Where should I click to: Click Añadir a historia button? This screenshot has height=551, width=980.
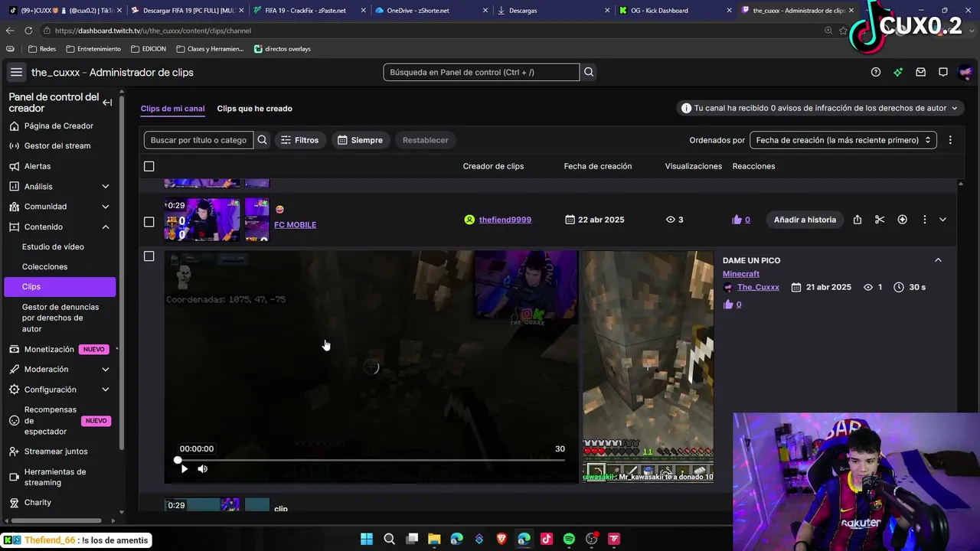coord(805,220)
